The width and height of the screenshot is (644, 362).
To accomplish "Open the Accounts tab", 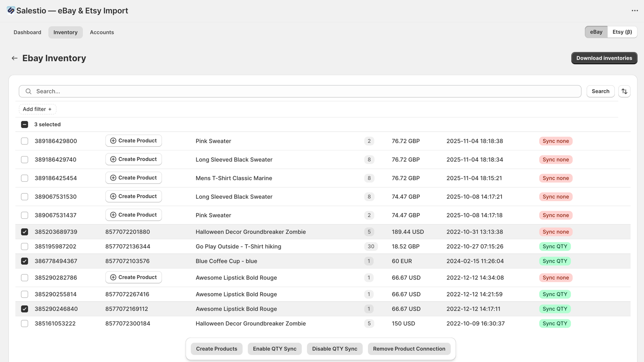I will click(101, 32).
